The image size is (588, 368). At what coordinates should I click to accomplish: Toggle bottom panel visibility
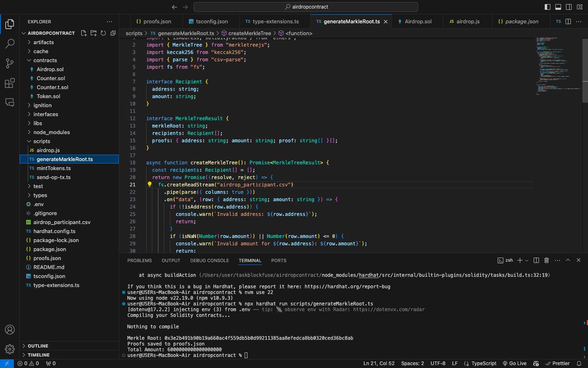point(558,7)
